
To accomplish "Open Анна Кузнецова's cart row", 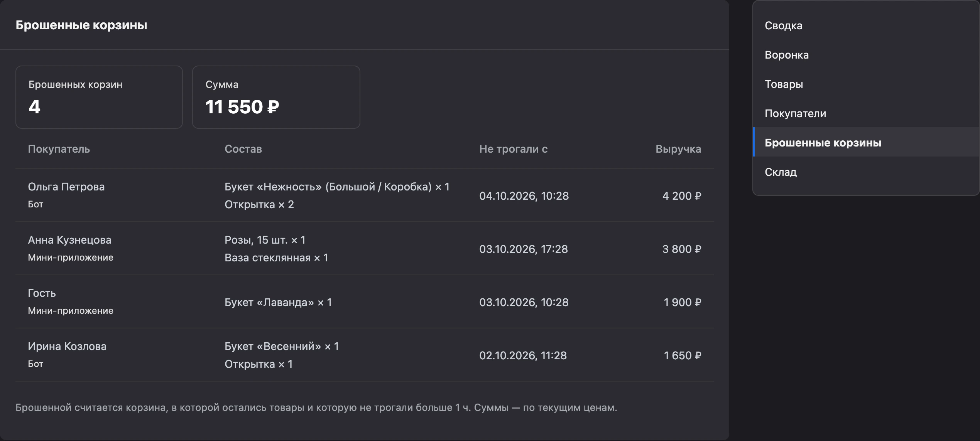I will (365, 249).
